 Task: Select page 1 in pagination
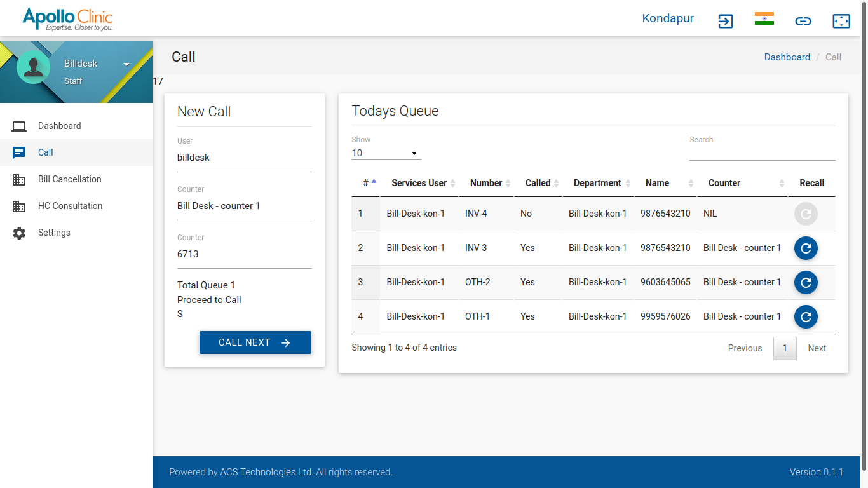point(785,348)
